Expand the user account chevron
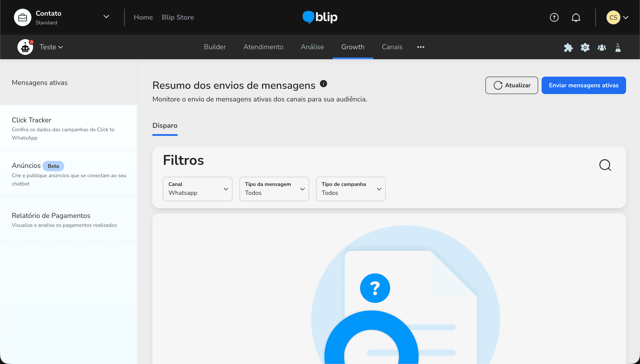 pyautogui.click(x=625, y=17)
